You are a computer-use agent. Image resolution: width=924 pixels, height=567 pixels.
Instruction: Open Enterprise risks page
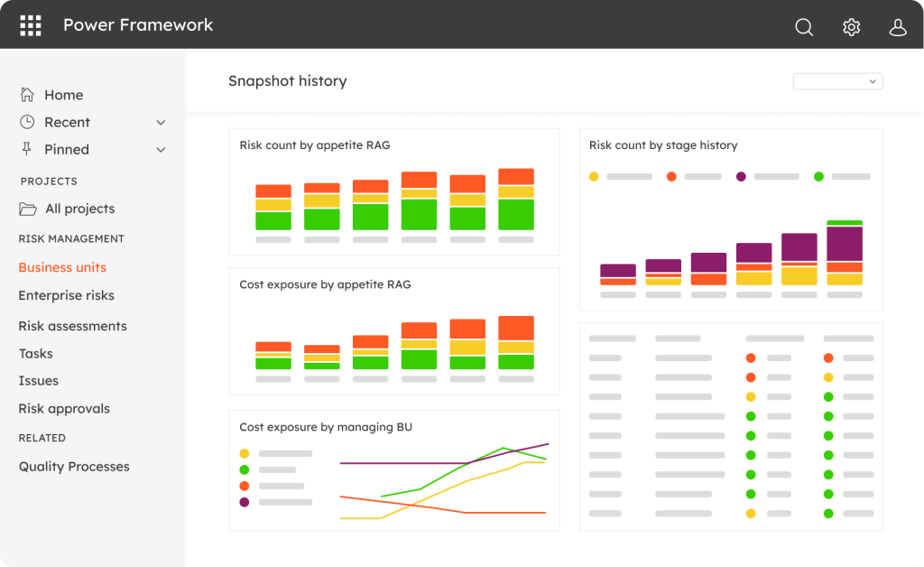point(66,295)
